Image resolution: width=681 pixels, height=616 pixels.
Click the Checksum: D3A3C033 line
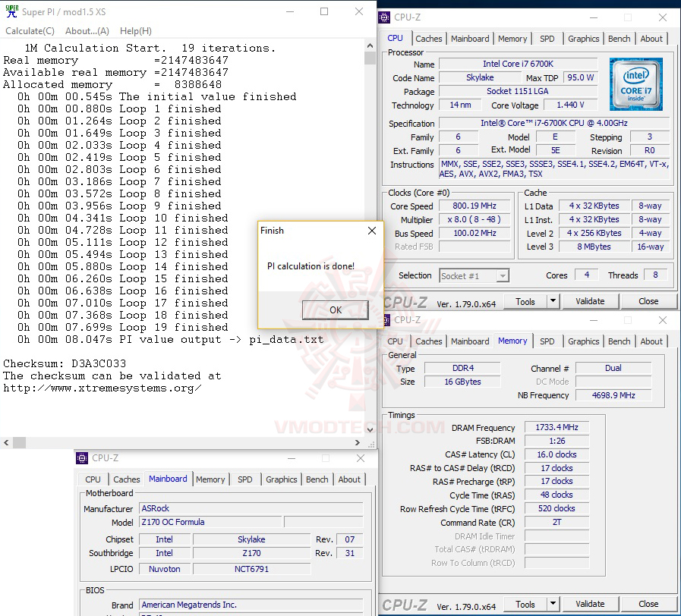click(x=65, y=363)
